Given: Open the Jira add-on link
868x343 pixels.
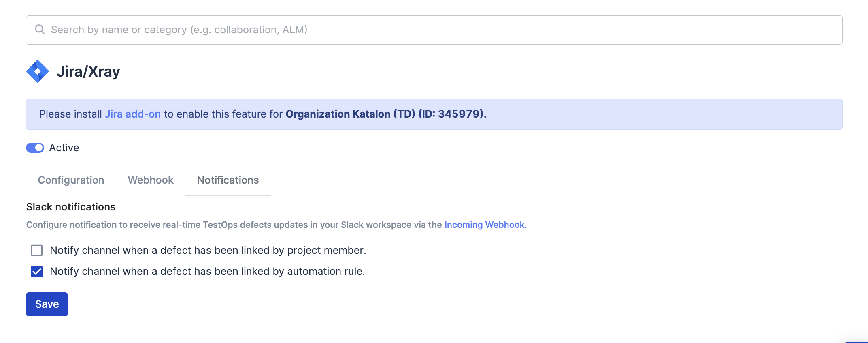Looking at the screenshot, I should [x=133, y=114].
